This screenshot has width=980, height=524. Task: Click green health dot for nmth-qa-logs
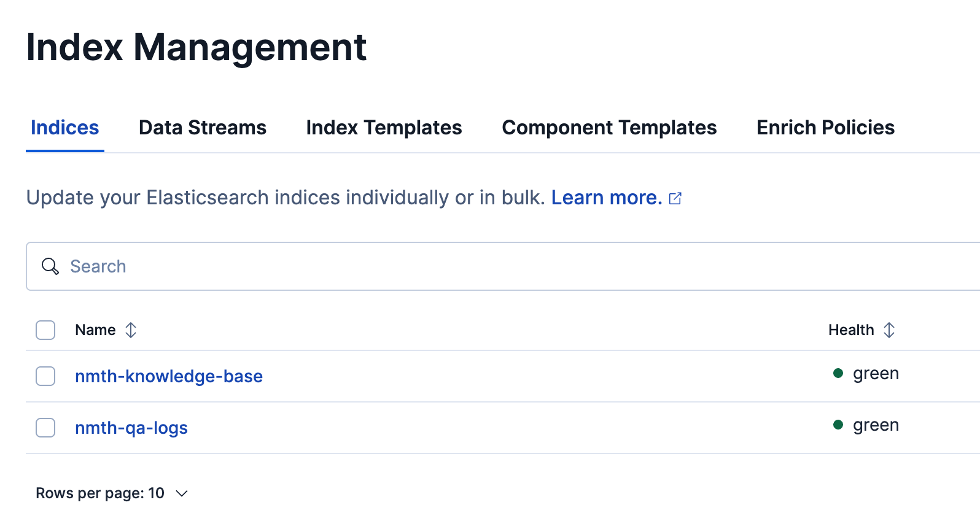pos(838,425)
